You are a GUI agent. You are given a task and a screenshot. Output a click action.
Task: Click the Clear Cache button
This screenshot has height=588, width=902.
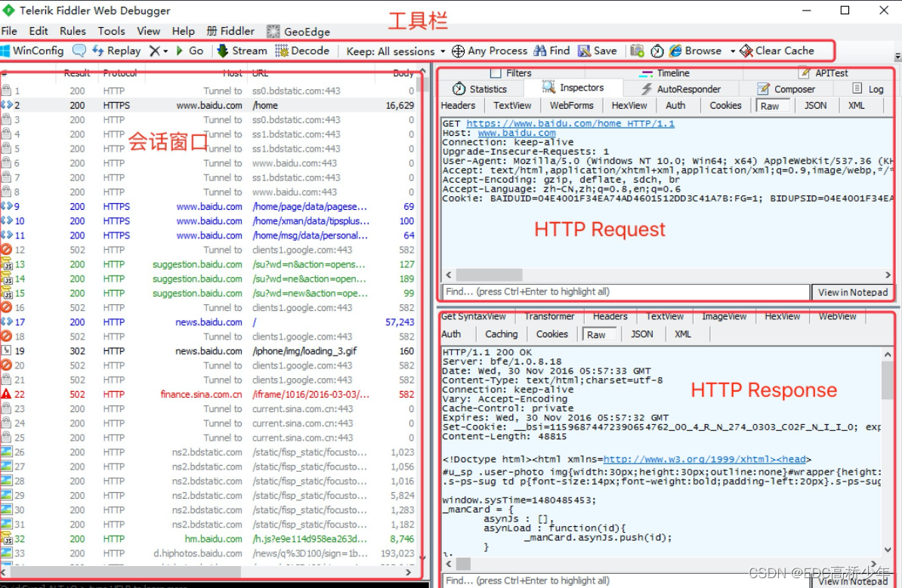(777, 51)
